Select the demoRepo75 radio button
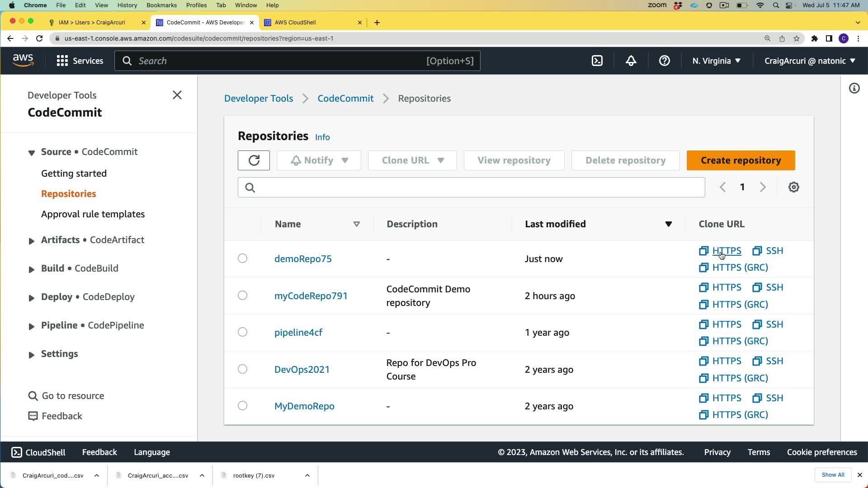The image size is (868, 488). (243, 258)
